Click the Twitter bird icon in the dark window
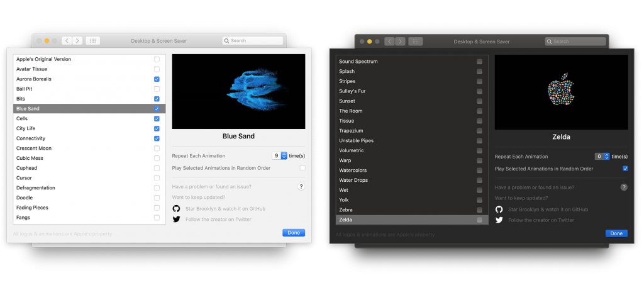 pos(499,220)
